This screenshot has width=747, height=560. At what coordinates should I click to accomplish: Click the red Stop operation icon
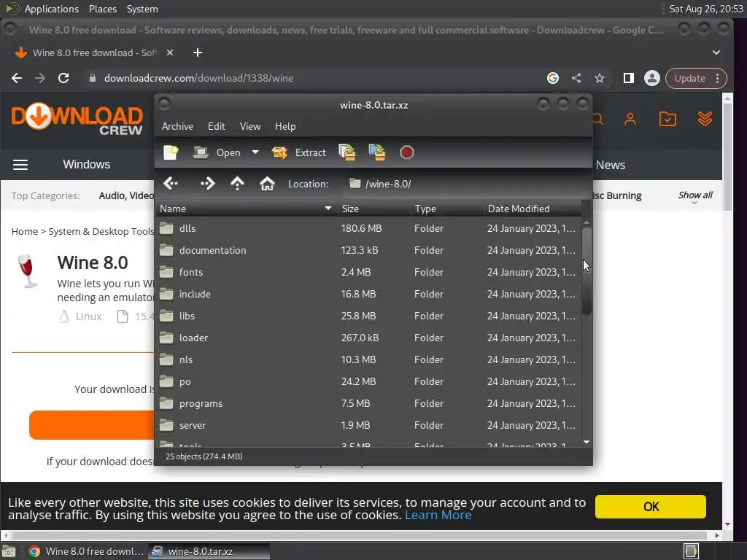[407, 152]
